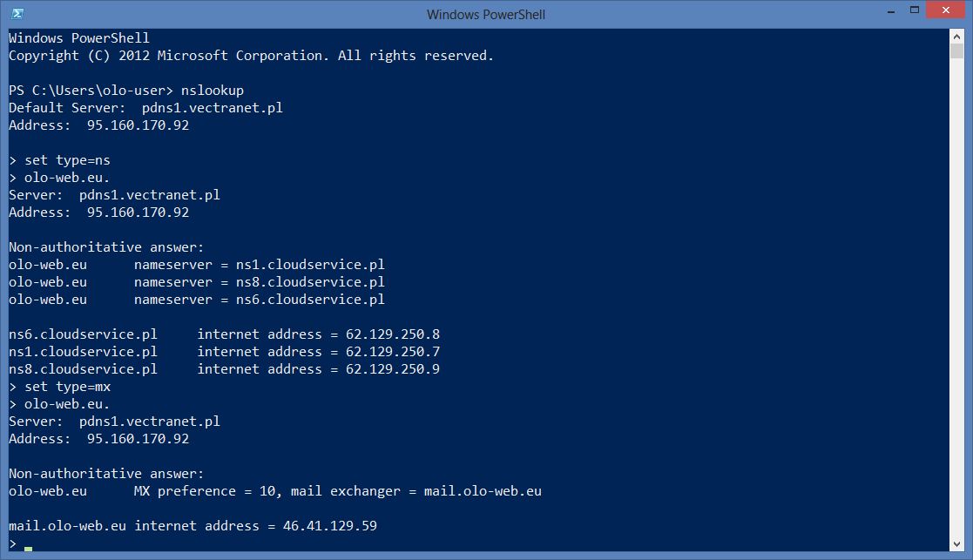The height and width of the screenshot is (560, 973).
Task: Click the Copyright Microsoft Corporation line
Action: click(x=251, y=56)
